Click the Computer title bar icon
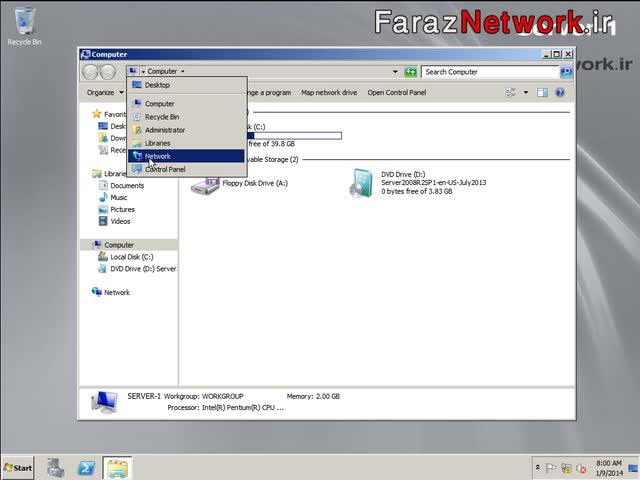Viewport: 640px width, 480px height. (x=85, y=54)
